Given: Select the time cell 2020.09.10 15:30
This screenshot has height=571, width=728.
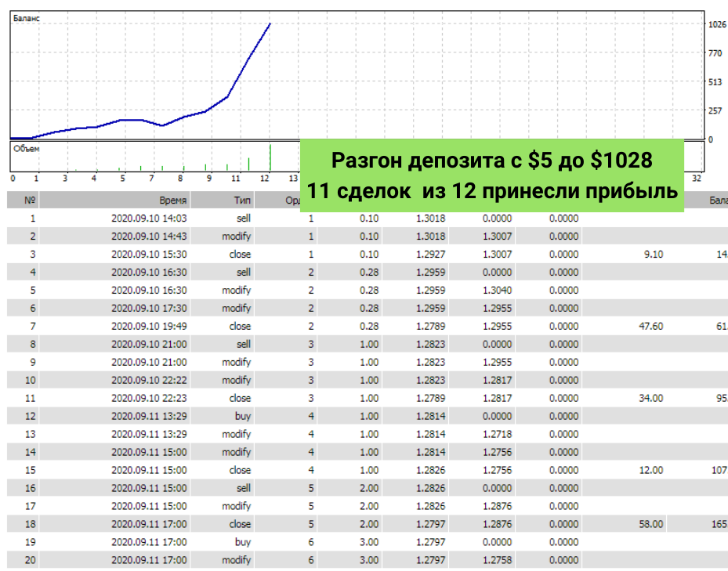Looking at the screenshot, I should 149,255.
